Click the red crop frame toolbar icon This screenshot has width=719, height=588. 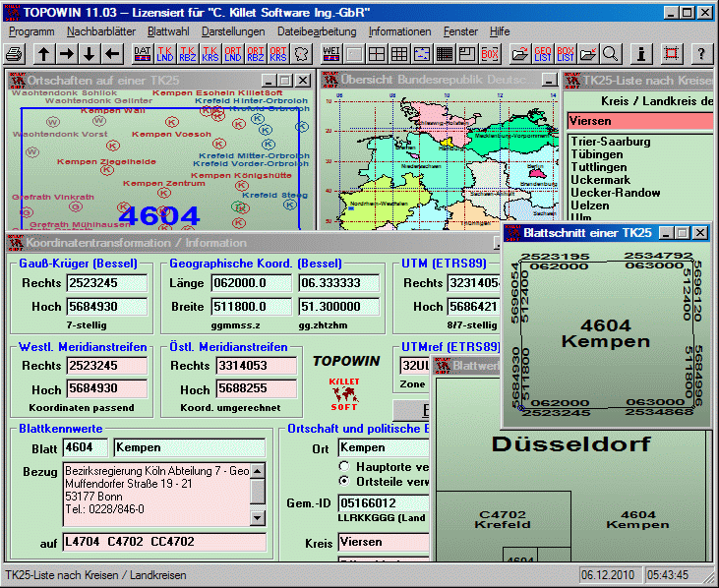point(672,54)
